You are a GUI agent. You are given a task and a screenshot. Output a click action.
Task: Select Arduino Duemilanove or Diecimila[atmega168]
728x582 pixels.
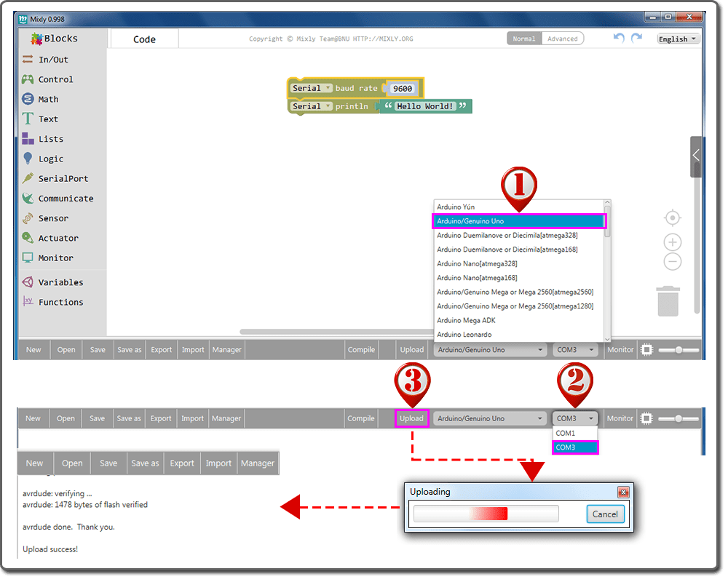[519, 250]
